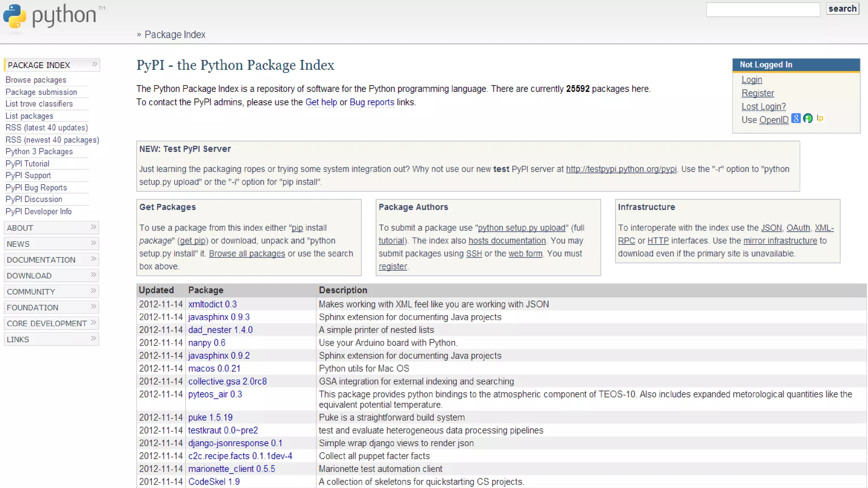This screenshot has height=488, width=868.
Task: Sign in with myOpenID green icon
Action: point(808,119)
